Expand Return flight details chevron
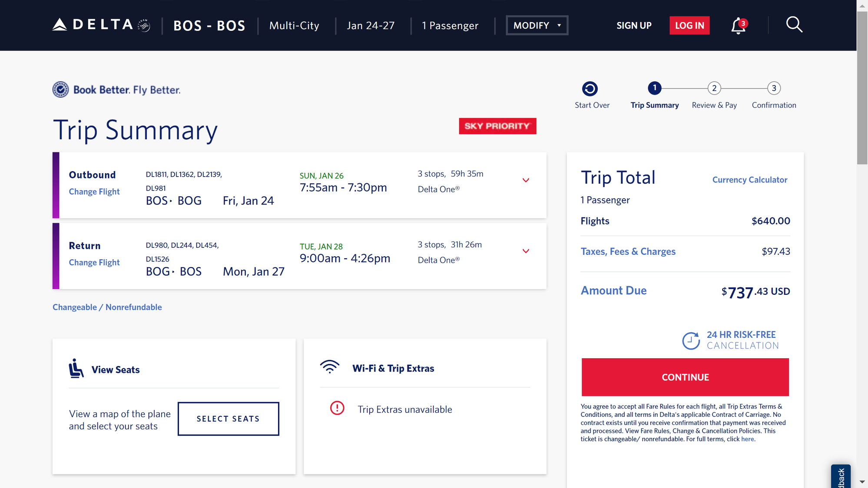Image resolution: width=868 pixels, height=488 pixels. pos(526,251)
